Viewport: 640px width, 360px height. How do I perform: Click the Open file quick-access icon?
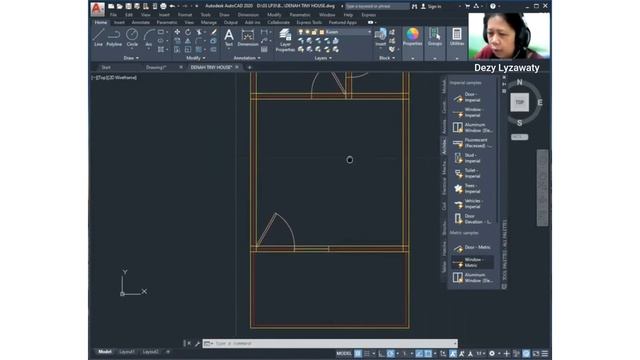click(x=120, y=6)
